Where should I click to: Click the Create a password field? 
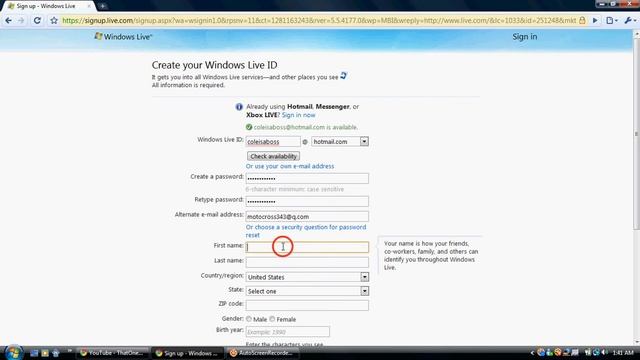307,178
